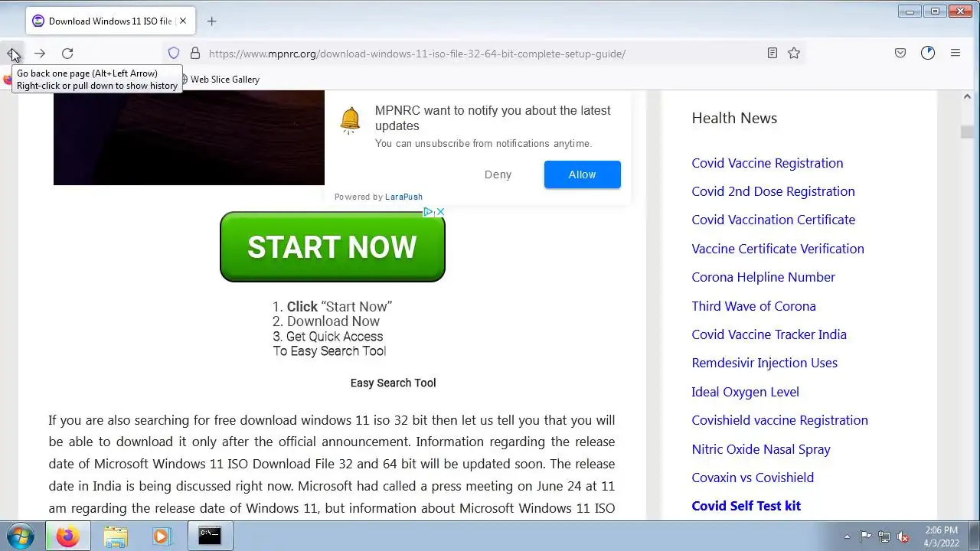The image size is (980, 551).
Task: Close the ad with X icon
Action: (440, 212)
